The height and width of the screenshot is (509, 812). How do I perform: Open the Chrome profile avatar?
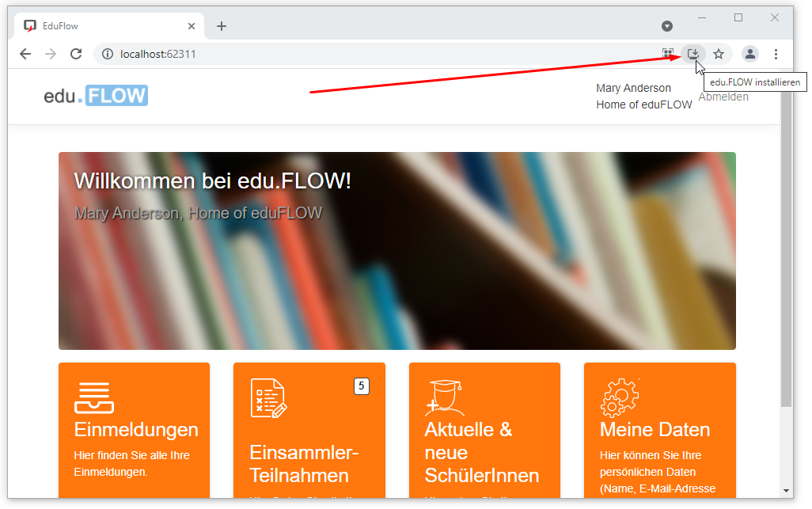[x=749, y=54]
